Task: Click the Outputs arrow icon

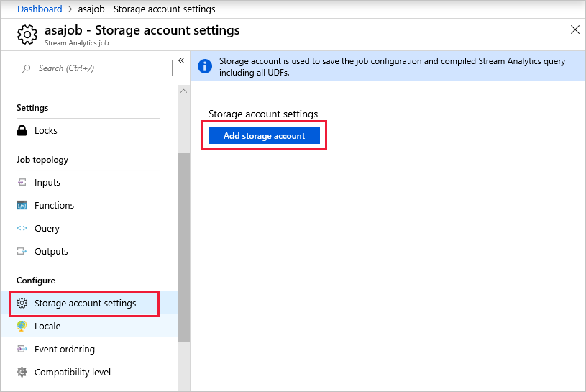Action: (x=22, y=252)
